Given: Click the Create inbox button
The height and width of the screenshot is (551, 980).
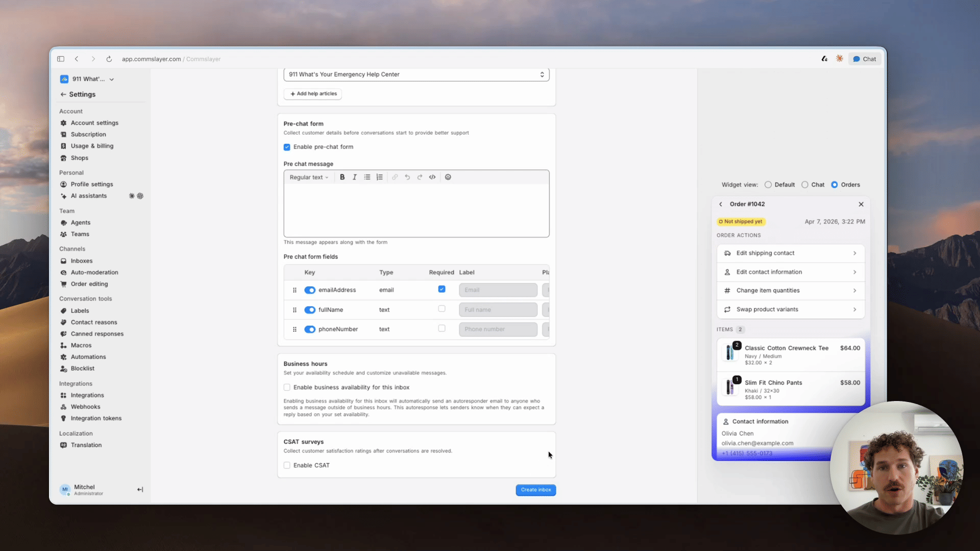Looking at the screenshot, I should pos(536,490).
